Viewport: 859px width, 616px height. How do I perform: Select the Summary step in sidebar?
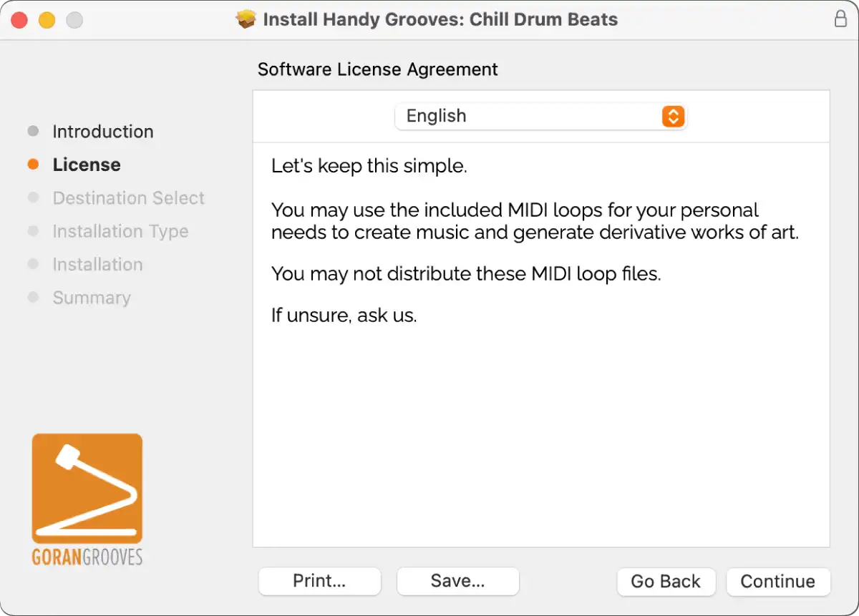coord(92,298)
